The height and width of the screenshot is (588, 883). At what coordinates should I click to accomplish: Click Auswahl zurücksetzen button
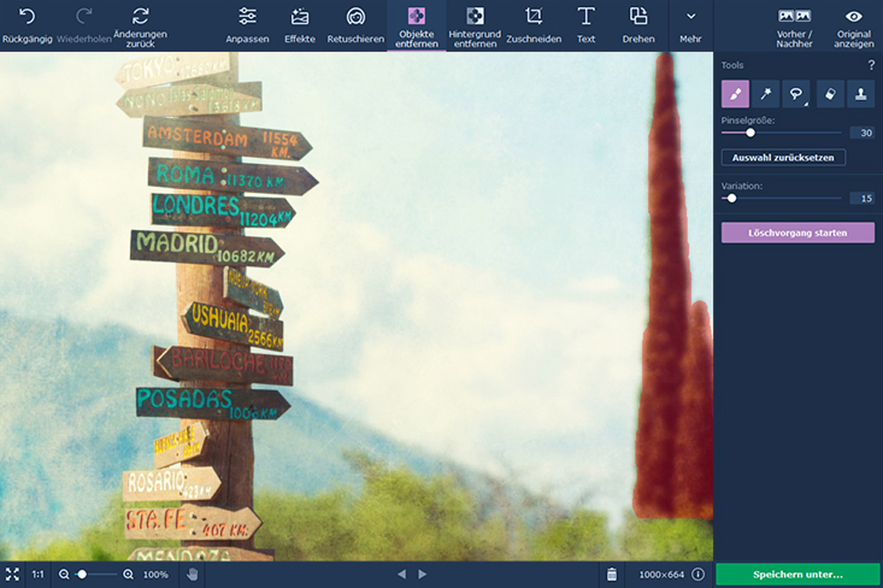point(783,158)
